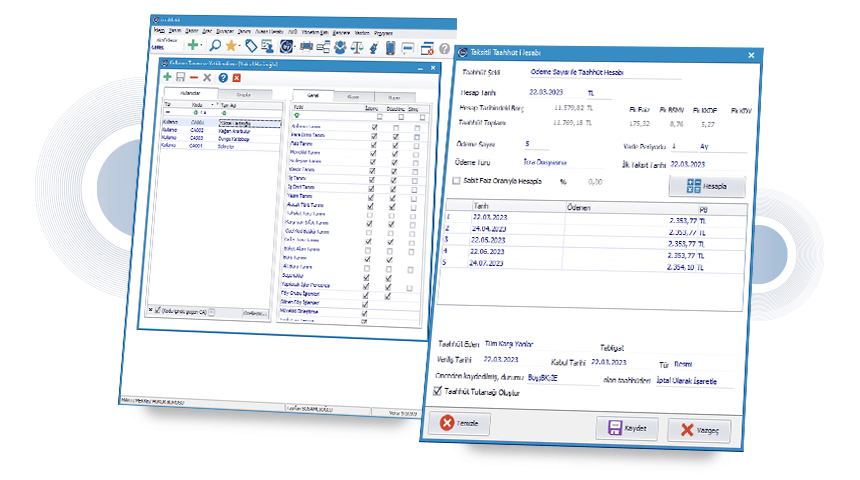Click the printer icon in main toolbar
The height and width of the screenshot is (480, 860).
pos(306,47)
